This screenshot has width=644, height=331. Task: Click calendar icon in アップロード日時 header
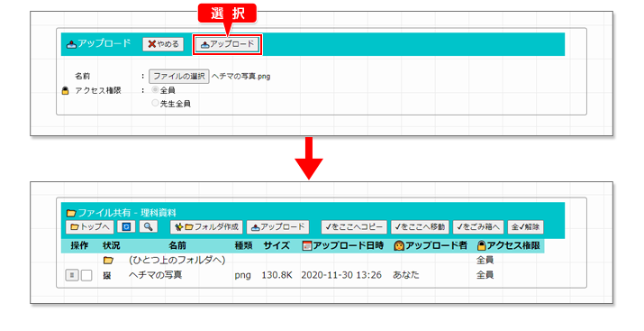[307, 246]
